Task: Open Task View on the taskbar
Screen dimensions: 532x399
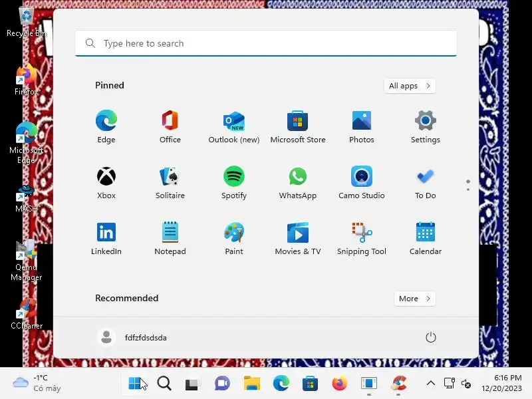Action: click(x=193, y=384)
